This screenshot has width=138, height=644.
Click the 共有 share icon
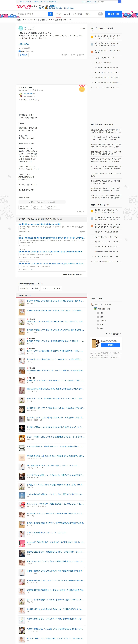point(71,55)
